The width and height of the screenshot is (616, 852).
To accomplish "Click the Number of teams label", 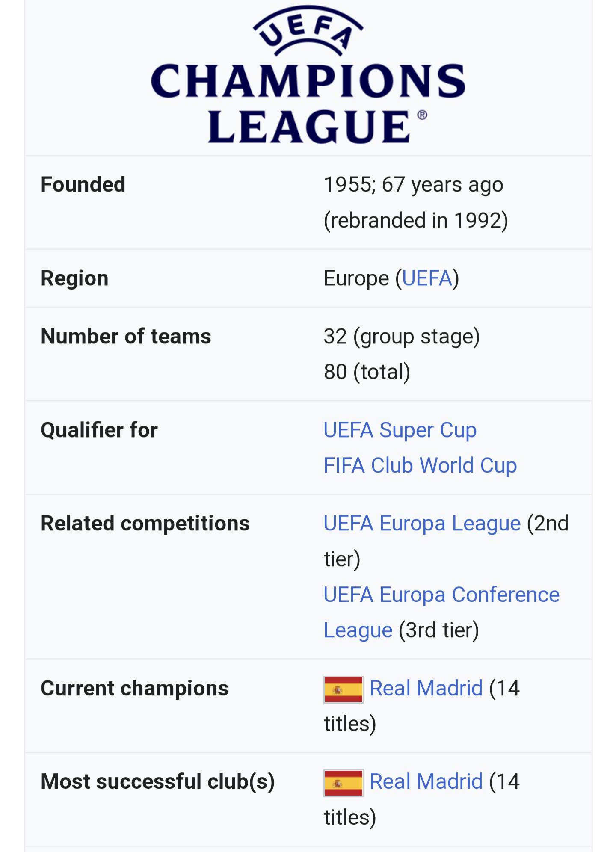I will (x=126, y=336).
